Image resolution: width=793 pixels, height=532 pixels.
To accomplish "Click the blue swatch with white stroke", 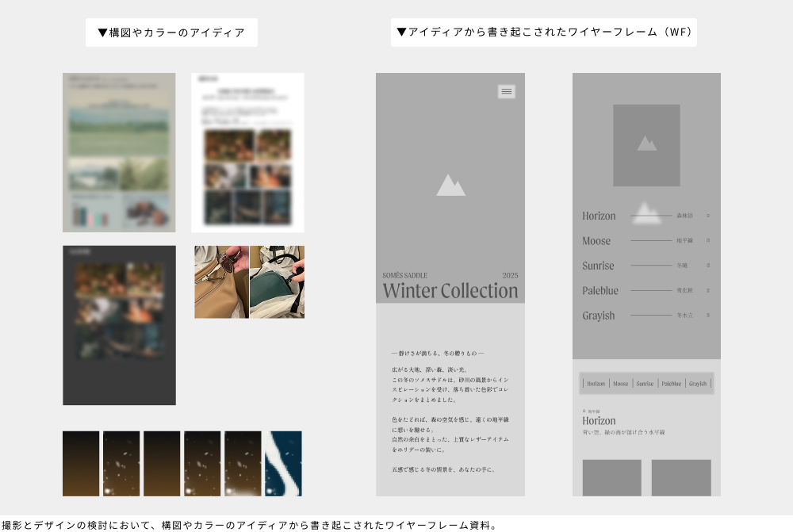I will coord(283,463).
